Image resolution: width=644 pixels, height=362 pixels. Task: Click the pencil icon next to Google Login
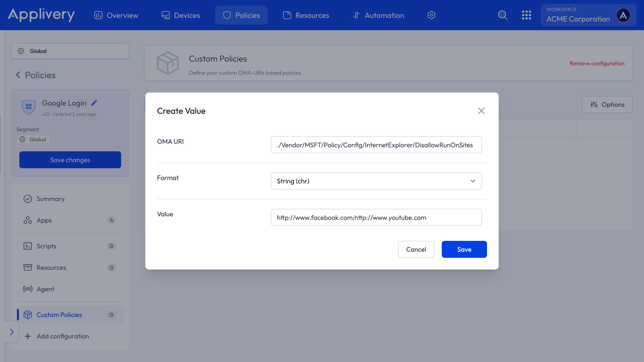click(x=94, y=103)
